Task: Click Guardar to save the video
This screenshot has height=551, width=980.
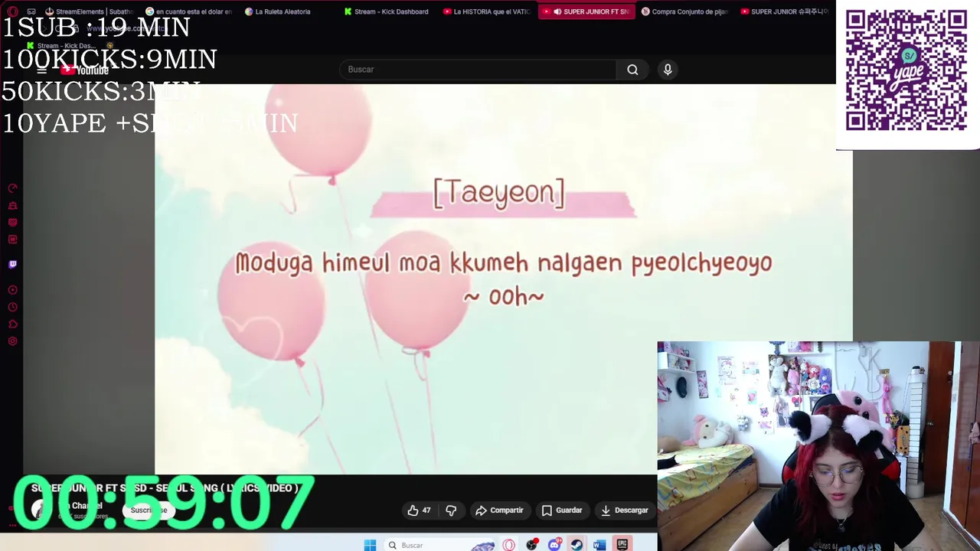Action: tap(562, 510)
